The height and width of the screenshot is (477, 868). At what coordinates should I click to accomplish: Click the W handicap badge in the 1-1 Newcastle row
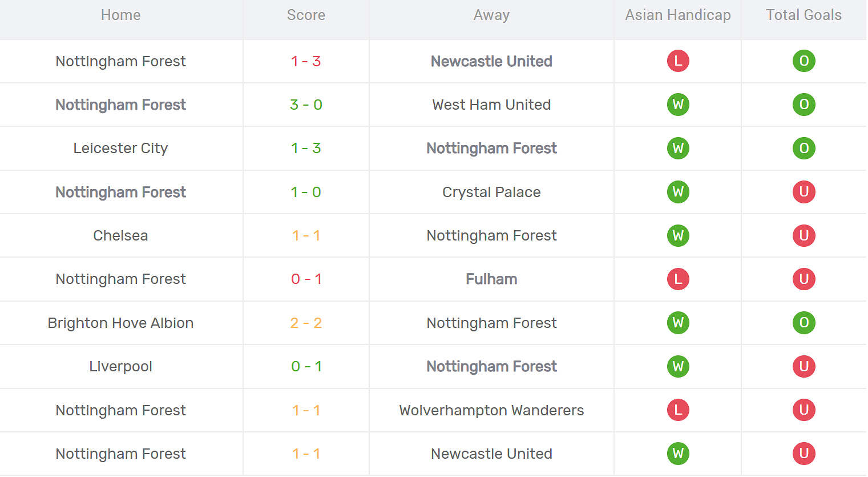pos(678,454)
